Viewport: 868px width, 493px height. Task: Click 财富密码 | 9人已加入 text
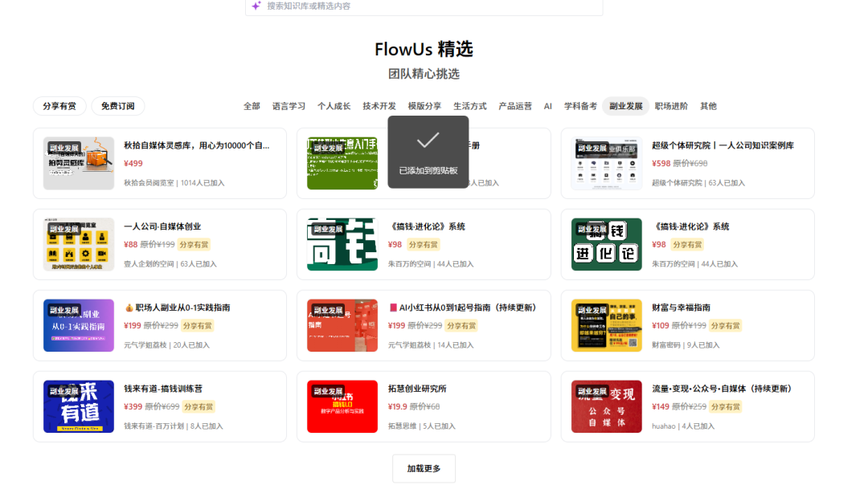pyautogui.click(x=686, y=344)
